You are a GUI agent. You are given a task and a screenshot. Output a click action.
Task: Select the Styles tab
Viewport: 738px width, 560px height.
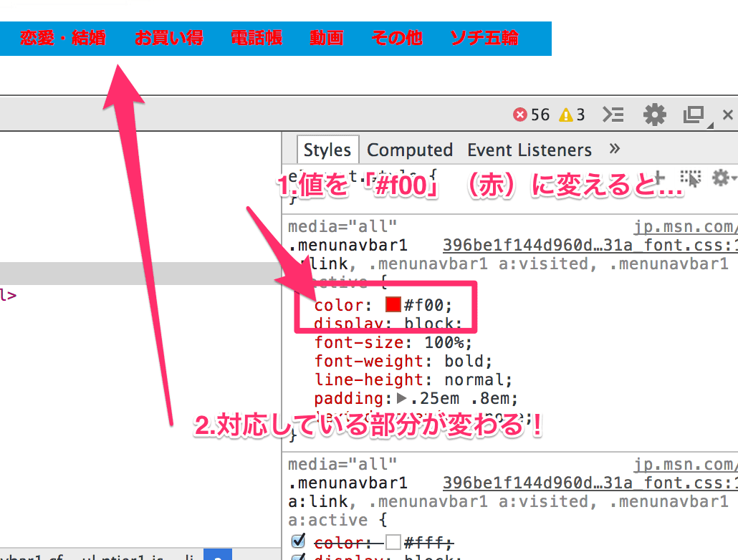[x=327, y=150]
